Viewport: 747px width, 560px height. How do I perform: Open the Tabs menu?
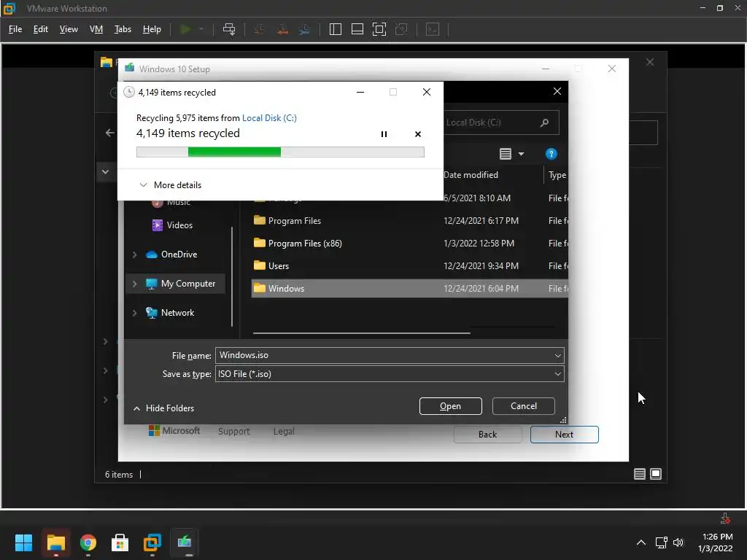pos(123,29)
